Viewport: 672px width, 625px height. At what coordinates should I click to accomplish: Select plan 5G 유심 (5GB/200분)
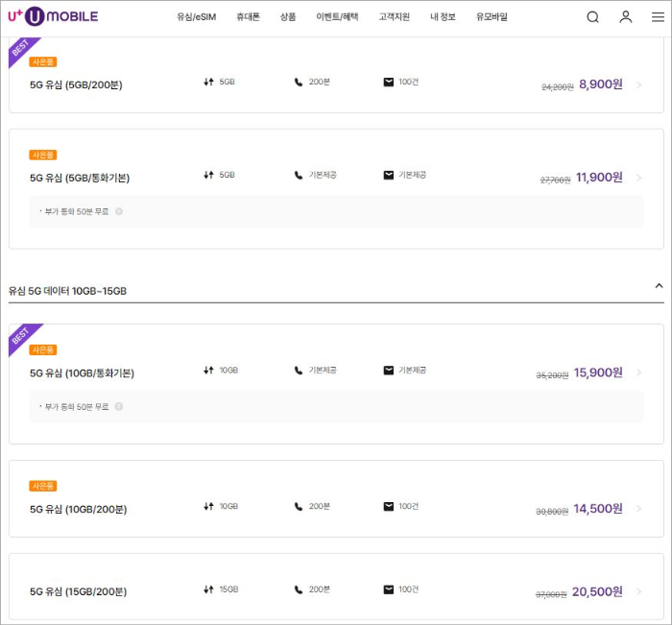pos(76,84)
